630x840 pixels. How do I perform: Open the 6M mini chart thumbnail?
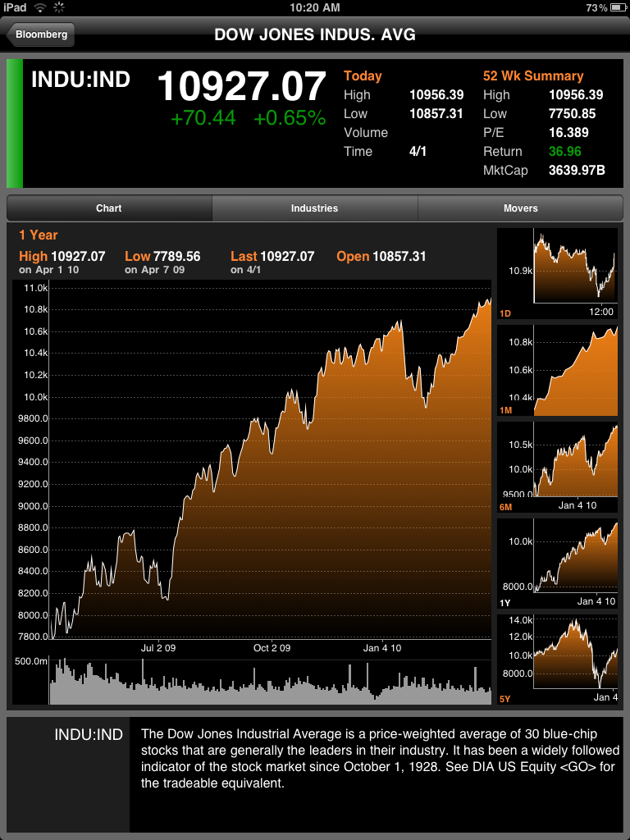tap(558, 466)
